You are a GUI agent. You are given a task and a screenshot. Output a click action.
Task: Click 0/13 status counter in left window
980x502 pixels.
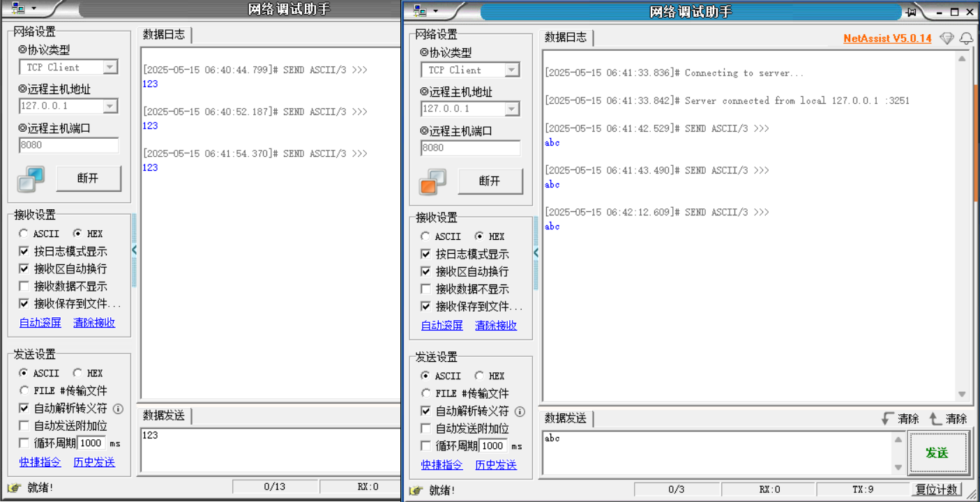(275, 487)
